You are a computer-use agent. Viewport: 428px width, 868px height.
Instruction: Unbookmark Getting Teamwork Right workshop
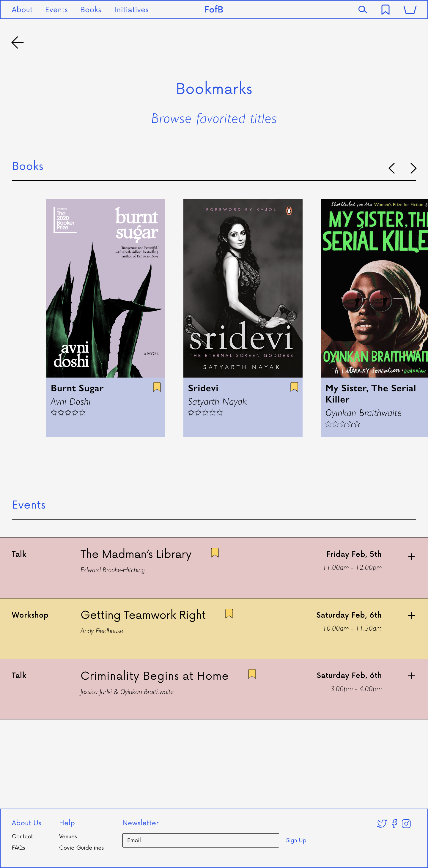pyautogui.click(x=229, y=614)
